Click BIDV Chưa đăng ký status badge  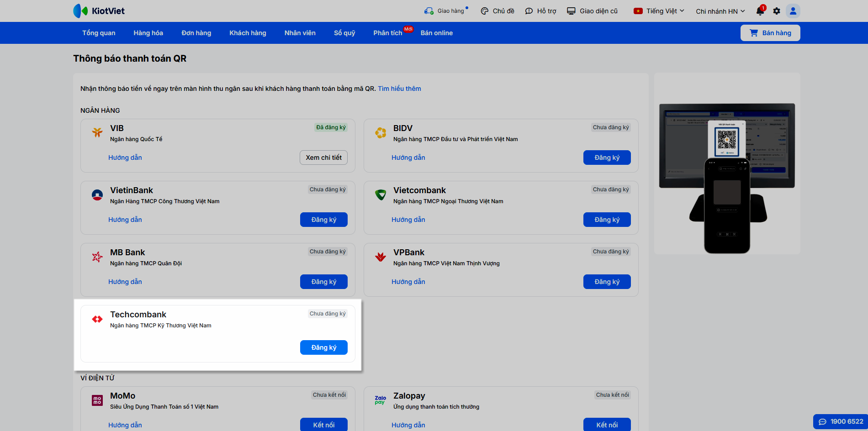(x=611, y=127)
